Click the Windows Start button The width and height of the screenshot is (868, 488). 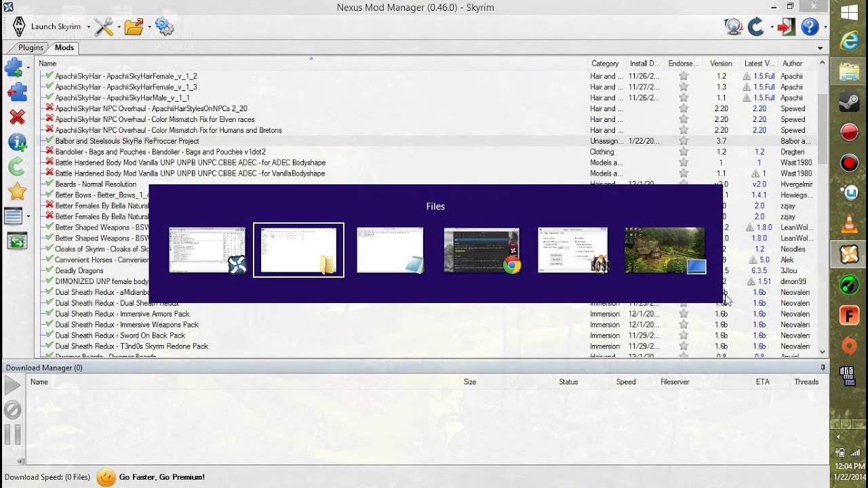point(849,12)
